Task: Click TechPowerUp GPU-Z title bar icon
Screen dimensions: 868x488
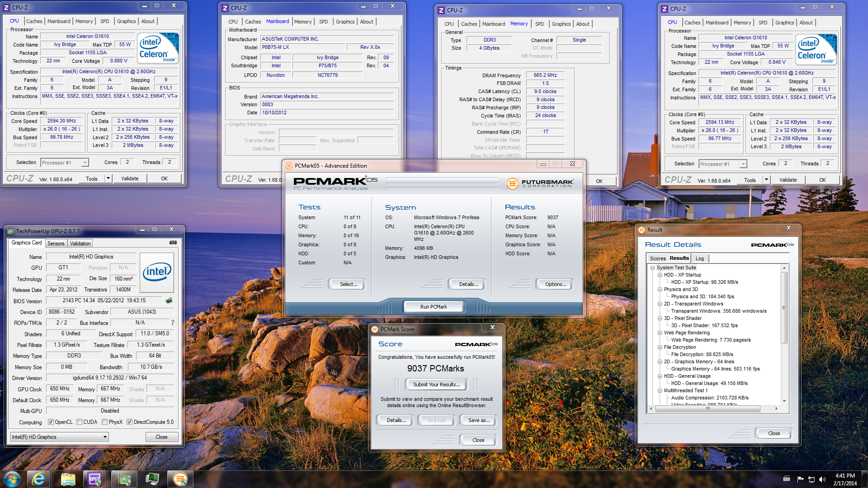Action: pyautogui.click(x=11, y=231)
